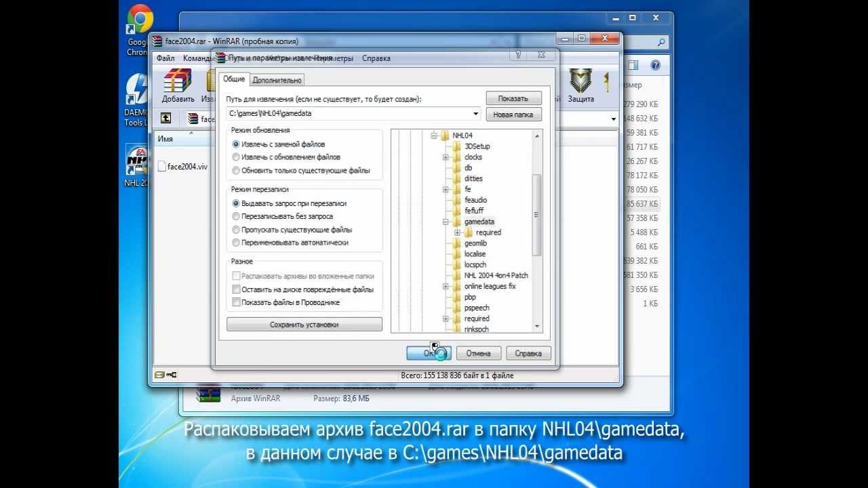Click the folder tree vertical scrollbar thumb
The width and height of the screenshot is (868, 488).
coord(537,216)
